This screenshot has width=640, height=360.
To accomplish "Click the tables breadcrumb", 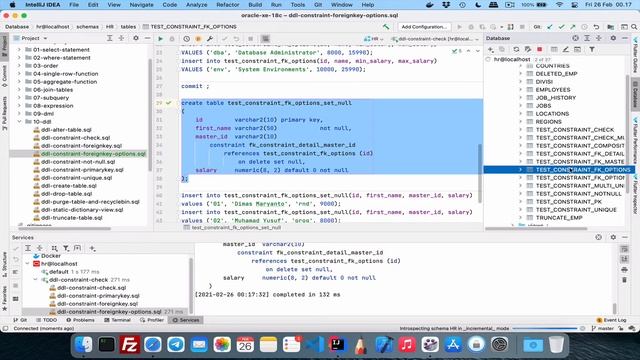I will [128, 27].
